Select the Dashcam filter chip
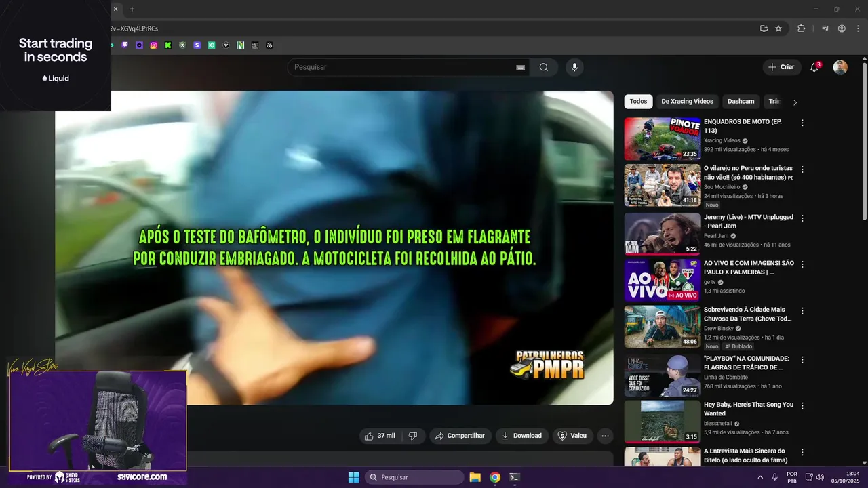 point(741,102)
